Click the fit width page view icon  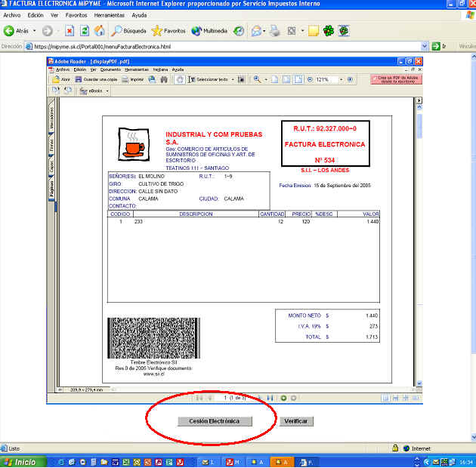pos(298,79)
